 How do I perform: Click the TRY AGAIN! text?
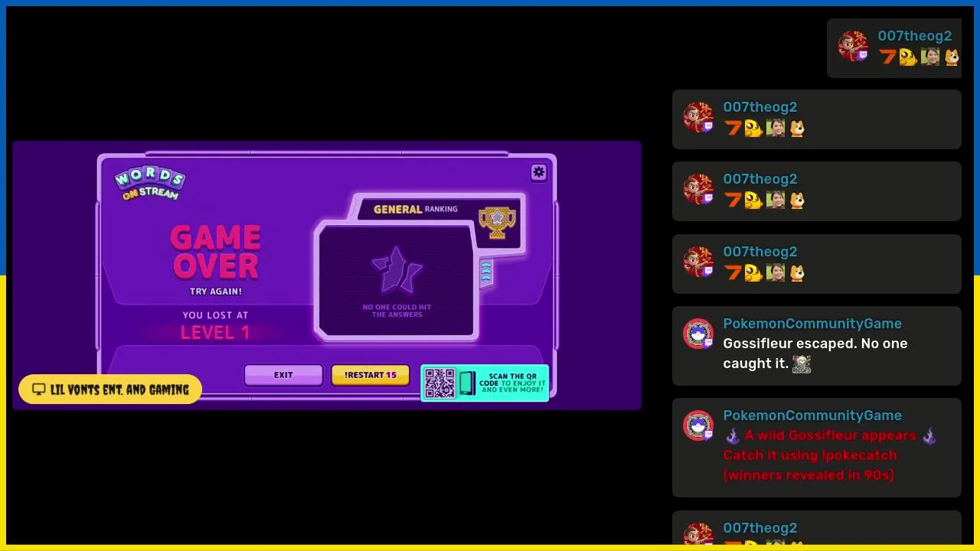pos(216,292)
